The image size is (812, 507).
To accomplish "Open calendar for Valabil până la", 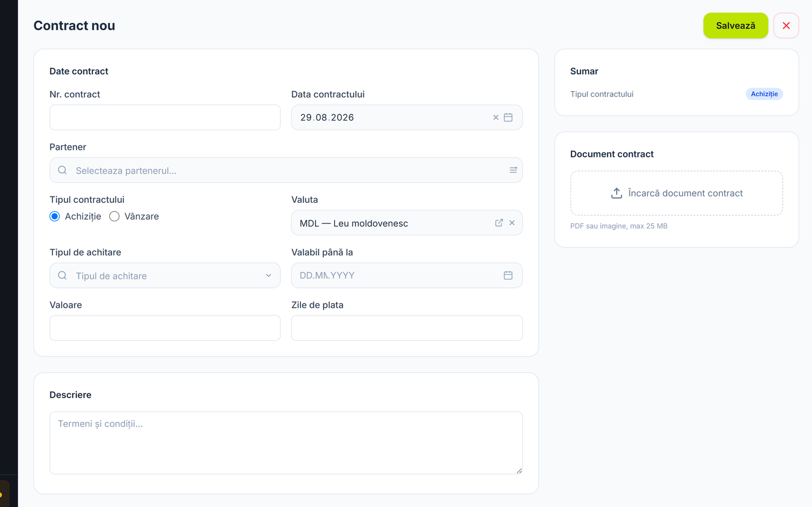I will [x=508, y=275].
